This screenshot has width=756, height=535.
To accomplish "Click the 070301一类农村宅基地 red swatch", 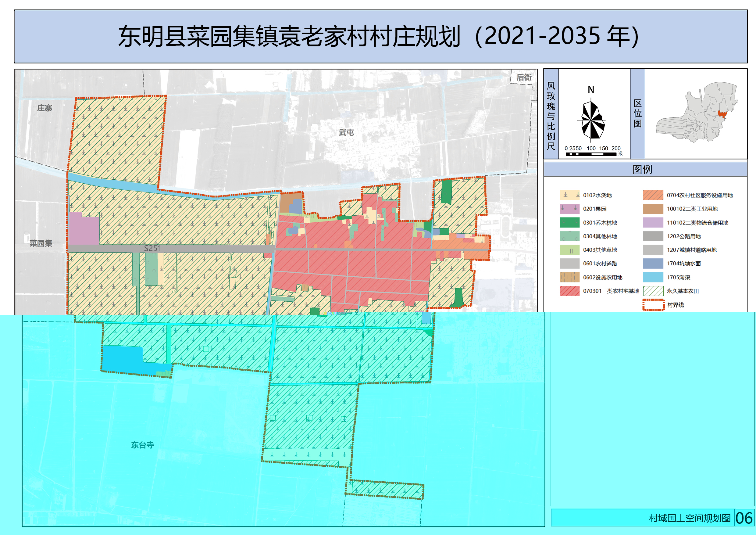I will (569, 291).
